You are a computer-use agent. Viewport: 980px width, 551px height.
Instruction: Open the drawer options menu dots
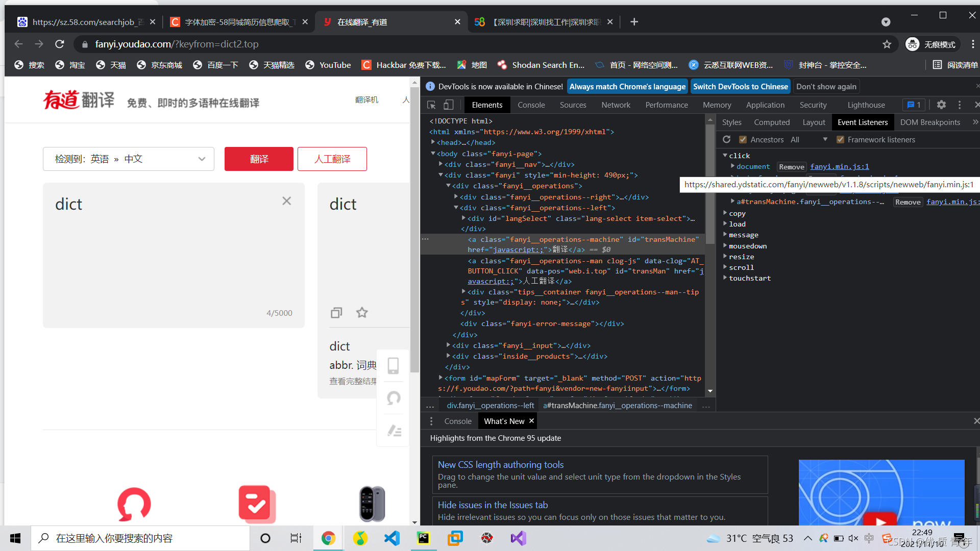[431, 421]
